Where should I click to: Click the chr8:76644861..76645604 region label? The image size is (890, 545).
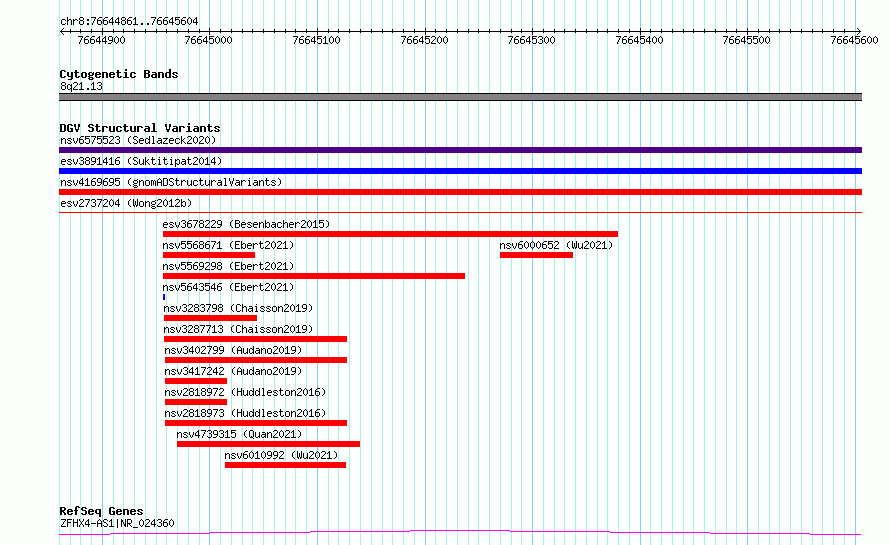[128, 21]
